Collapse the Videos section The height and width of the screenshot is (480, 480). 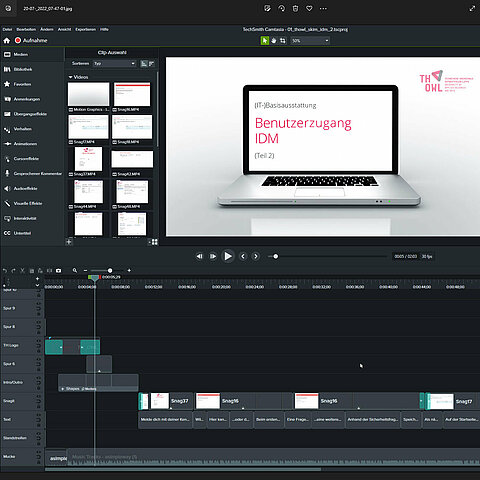(x=70, y=77)
